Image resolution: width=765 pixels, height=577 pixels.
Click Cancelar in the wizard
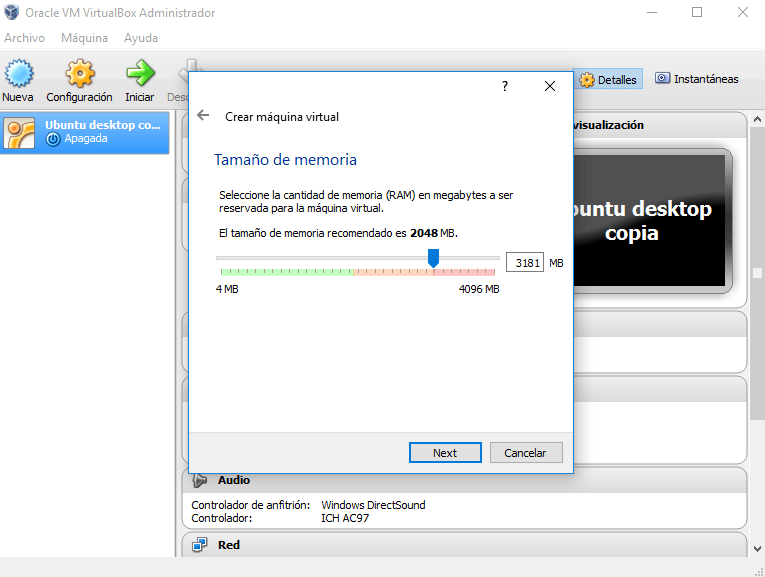(526, 453)
